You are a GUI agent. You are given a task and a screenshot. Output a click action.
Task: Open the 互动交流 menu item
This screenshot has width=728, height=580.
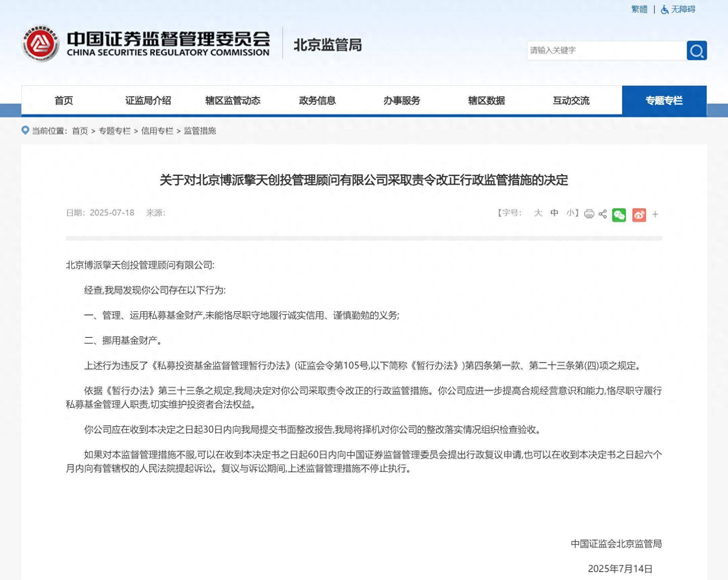(570, 101)
